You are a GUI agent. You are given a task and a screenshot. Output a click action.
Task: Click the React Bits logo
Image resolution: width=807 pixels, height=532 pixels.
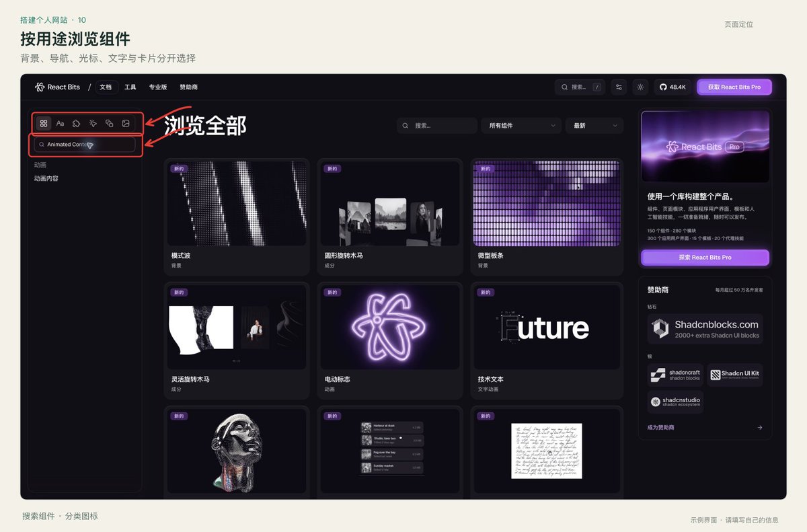click(57, 87)
